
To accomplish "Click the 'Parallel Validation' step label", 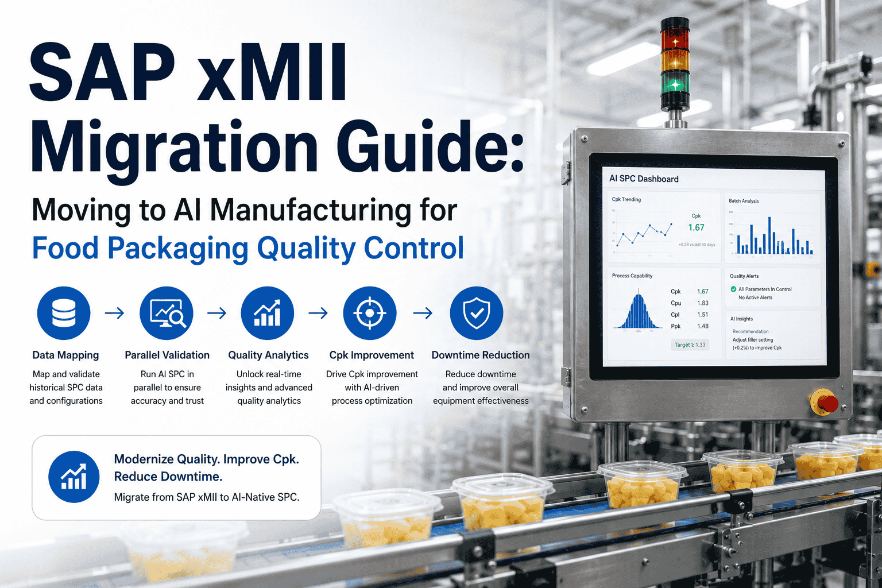I will tap(167, 355).
